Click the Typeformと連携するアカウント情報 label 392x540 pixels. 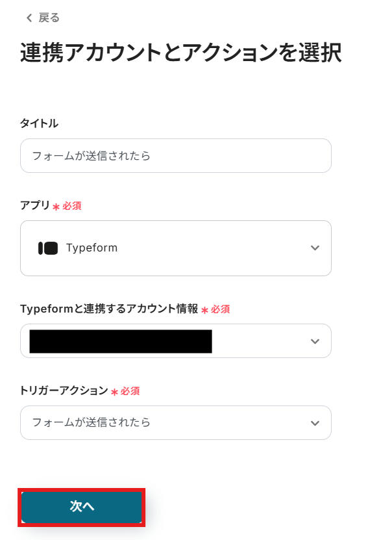click(x=109, y=309)
